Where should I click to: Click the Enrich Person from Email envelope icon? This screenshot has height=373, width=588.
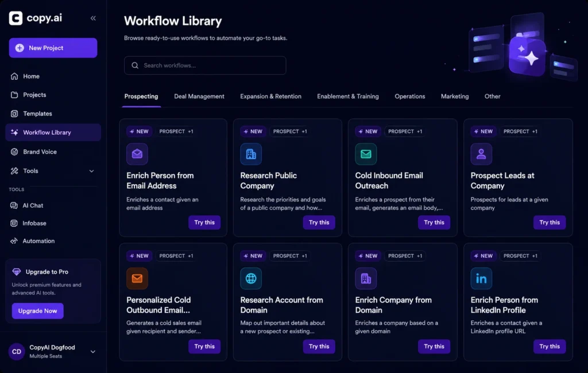pos(137,154)
